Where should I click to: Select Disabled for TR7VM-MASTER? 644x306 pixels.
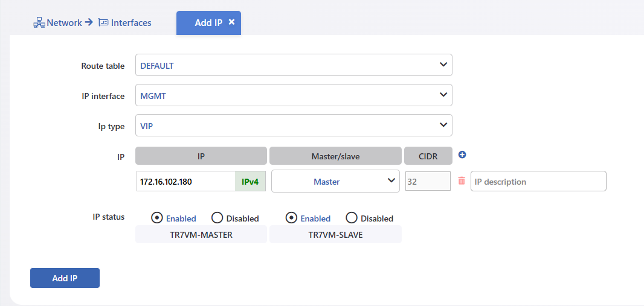point(217,218)
